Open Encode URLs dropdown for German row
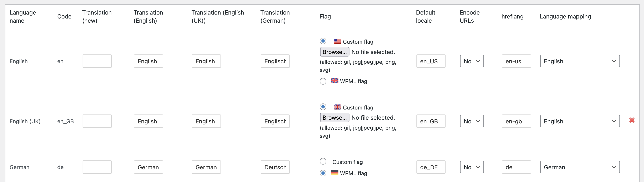 point(472,167)
